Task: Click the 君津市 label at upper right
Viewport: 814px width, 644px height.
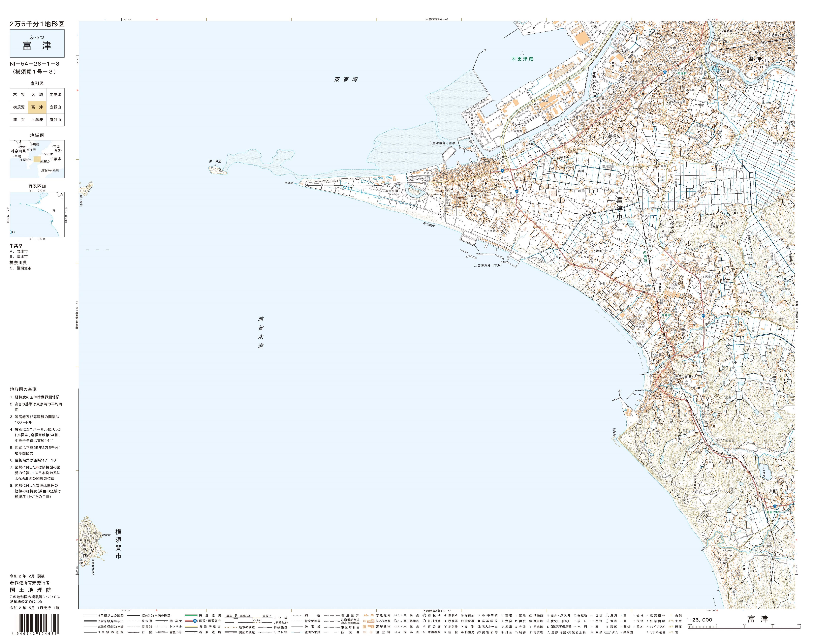Action: pyautogui.click(x=759, y=60)
